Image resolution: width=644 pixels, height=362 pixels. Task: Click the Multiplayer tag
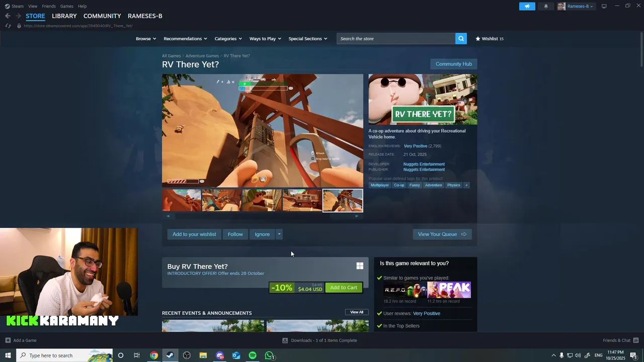pos(380,185)
